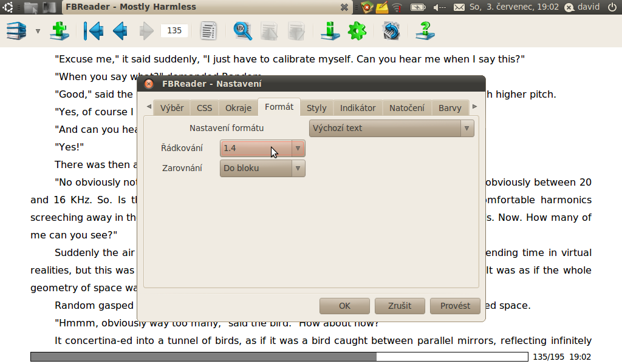This screenshot has width=622, height=364.
Task: Click the Ubuntu logo in the top panel
Action: [8, 7]
